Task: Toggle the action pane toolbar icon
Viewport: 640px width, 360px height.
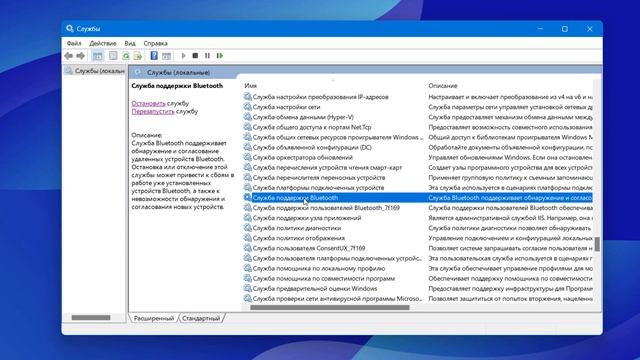Action: (166, 56)
